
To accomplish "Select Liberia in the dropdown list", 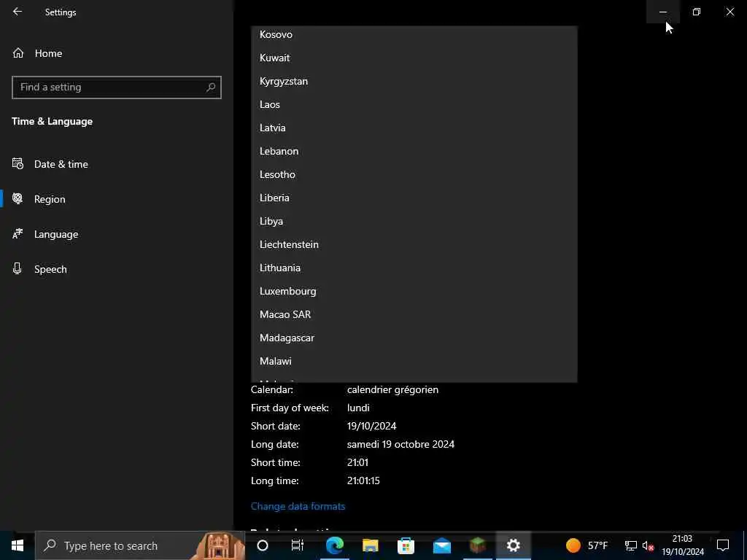I will pyautogui.click(x=414, y=198).
